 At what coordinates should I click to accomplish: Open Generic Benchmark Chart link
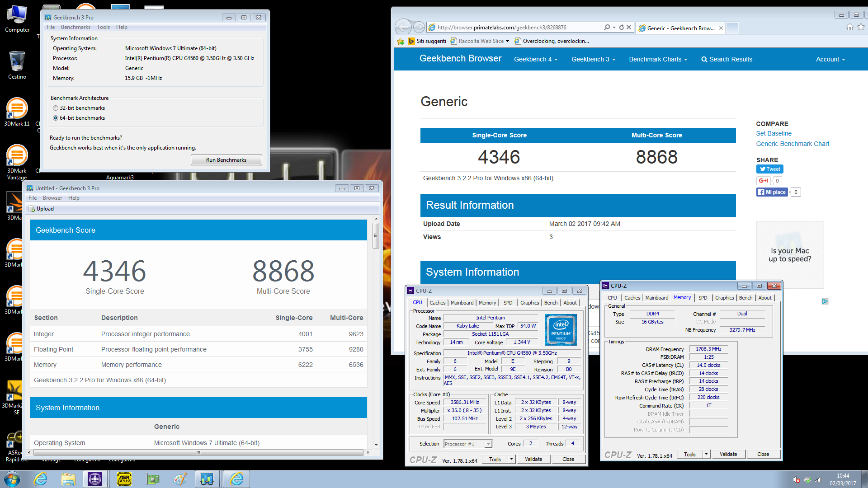pyautogui.click(x=793, y=144)
